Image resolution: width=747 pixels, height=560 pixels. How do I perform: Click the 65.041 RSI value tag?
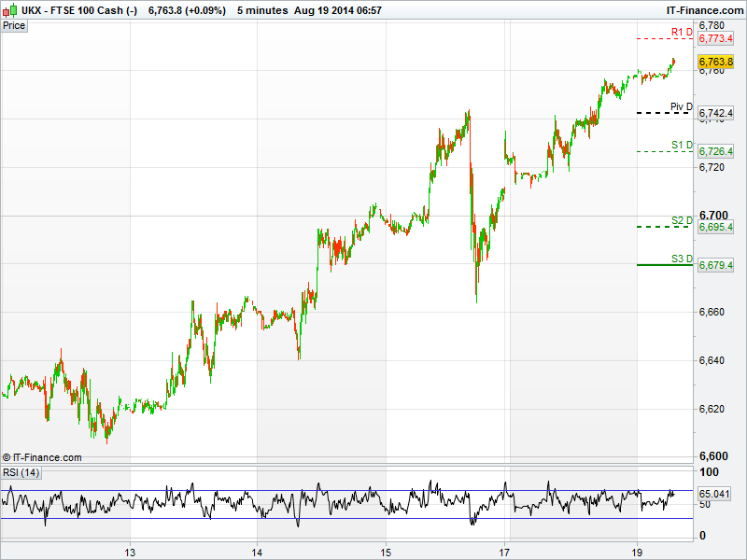[715, 493]
